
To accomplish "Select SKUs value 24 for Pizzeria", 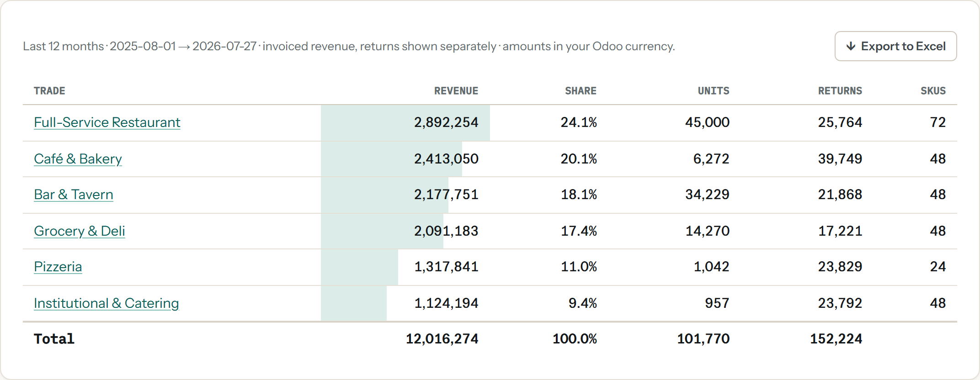I will click(x=938, y=267).
